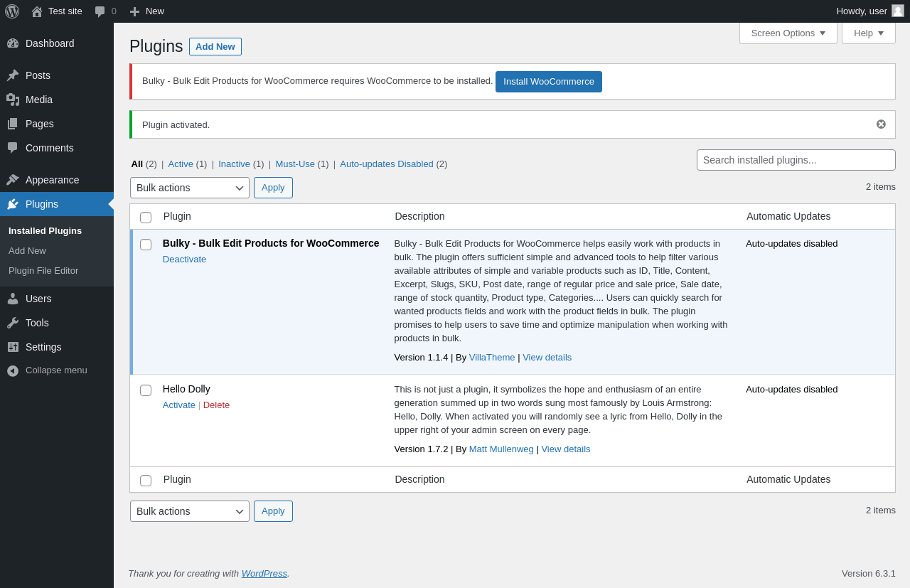This screenshot has height=588, width=910.
Task: Open the Pages menu label
Action: click(x=40, y=124)
